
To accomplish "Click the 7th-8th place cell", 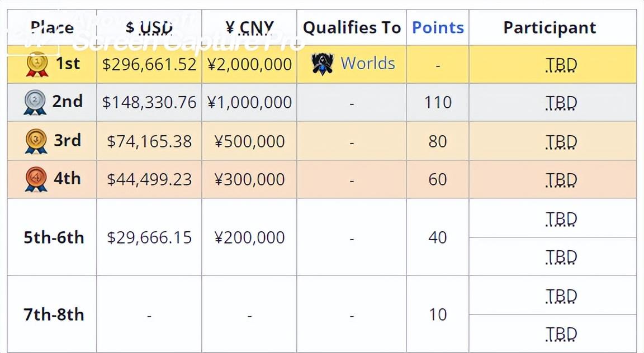I will pyautogui.click(x=54, y=314).
